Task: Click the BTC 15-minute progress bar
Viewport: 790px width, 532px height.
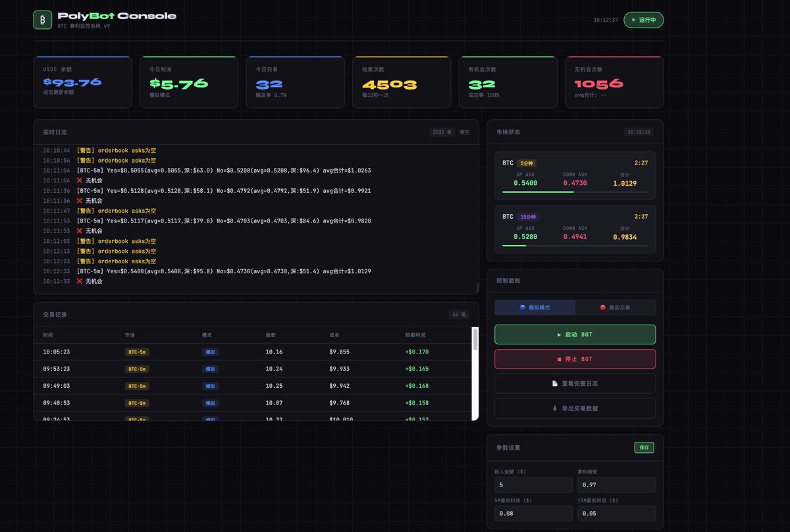Action: [575, 245]
